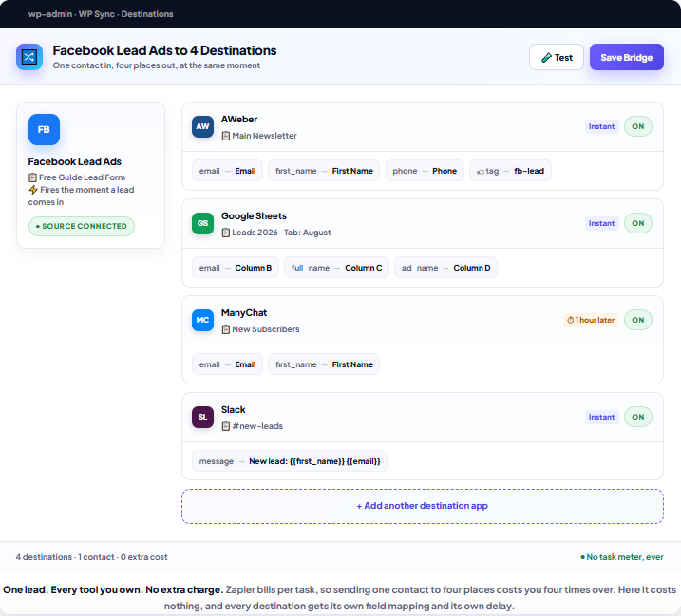Click the phone to Phone mapping chip

425,171
